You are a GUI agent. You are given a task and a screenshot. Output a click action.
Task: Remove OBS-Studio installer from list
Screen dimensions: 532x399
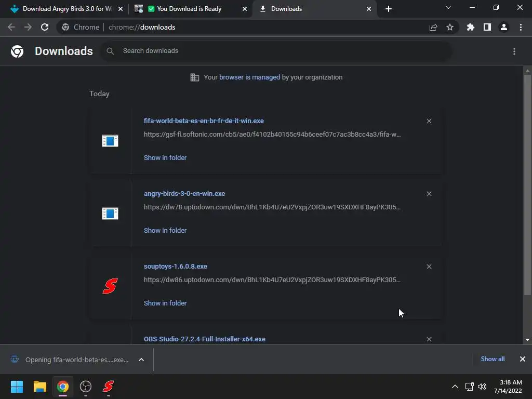coord(429,339)
